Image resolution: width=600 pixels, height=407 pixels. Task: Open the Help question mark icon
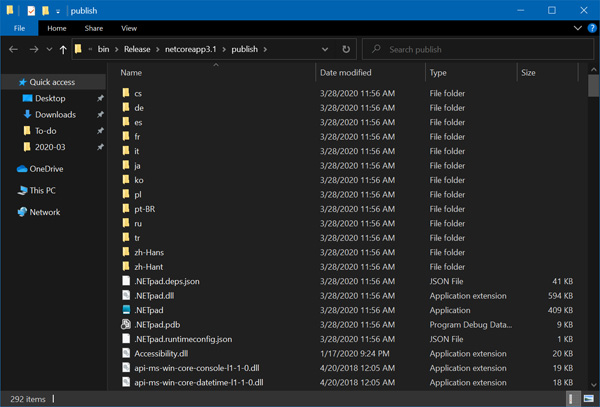tap(590, 28)
